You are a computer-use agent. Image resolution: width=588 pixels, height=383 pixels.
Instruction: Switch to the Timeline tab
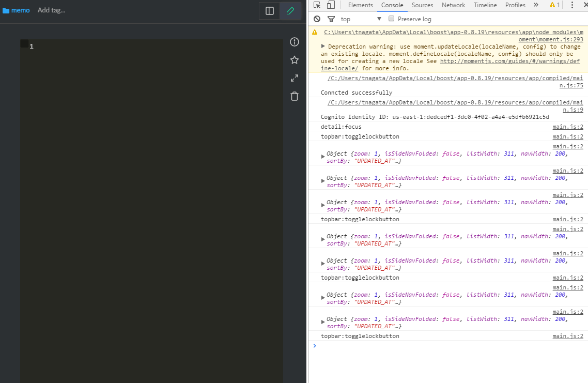point(485,5)
